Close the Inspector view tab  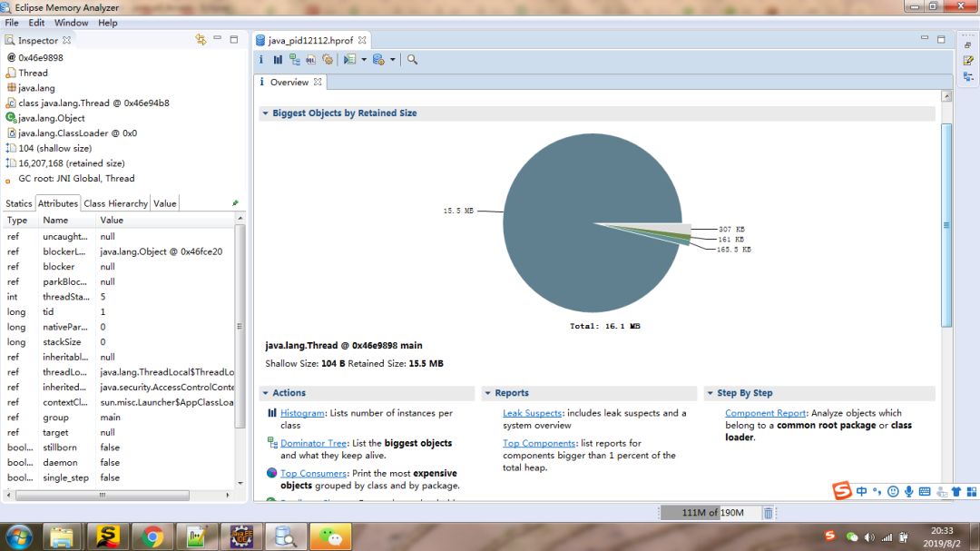click(66, 39)
